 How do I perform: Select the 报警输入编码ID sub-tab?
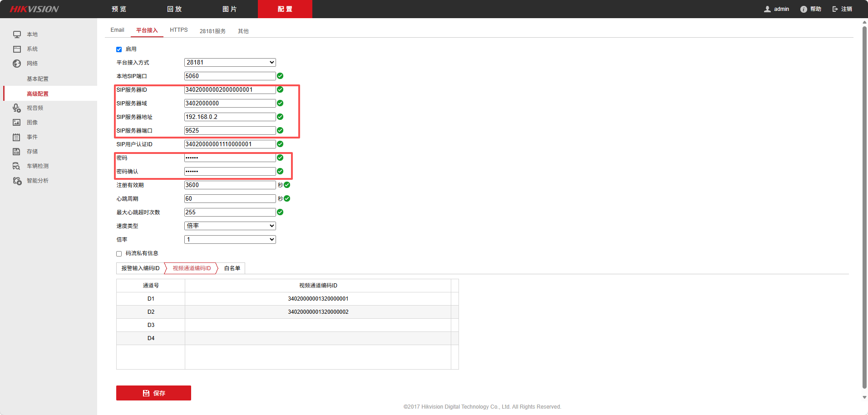point(140,268)
